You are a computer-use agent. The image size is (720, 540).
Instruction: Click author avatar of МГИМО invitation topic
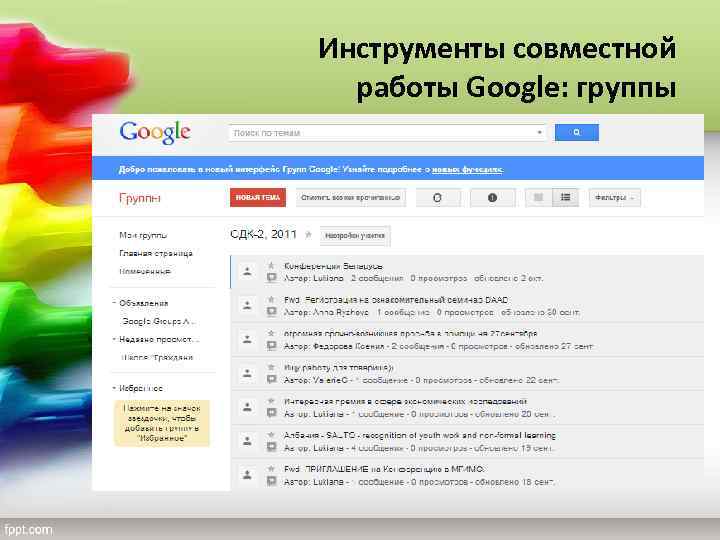(x=247, y=475)
